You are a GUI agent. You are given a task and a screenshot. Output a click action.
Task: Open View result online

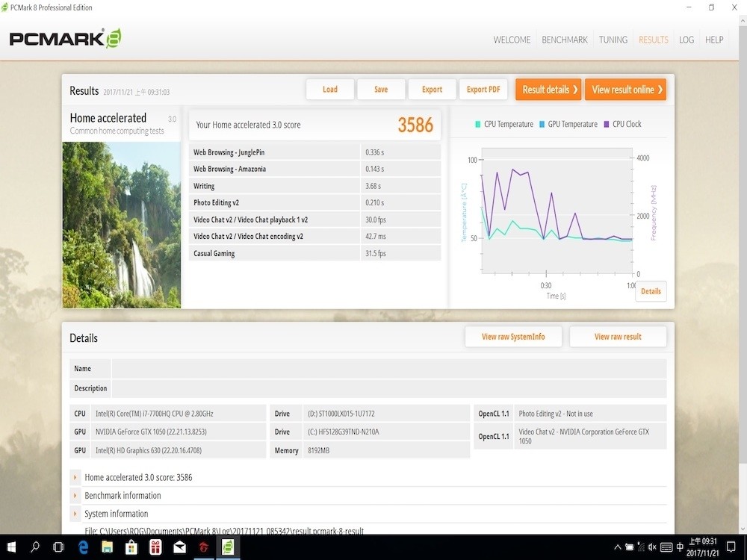625,90
